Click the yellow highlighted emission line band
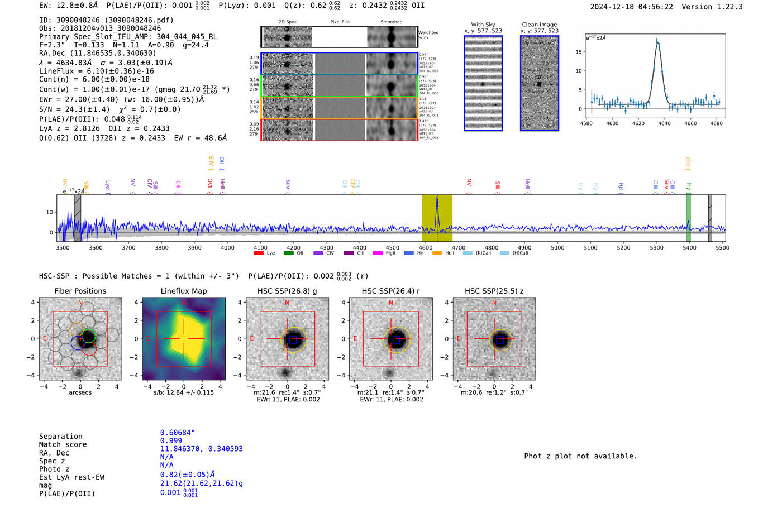 [x=437, y=218]
